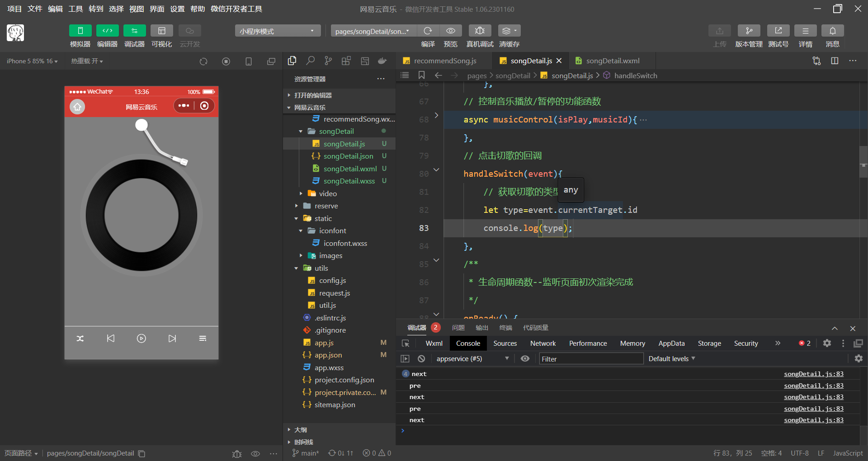The height and width of the screenshot is (461, 868).
Task: Open the search panel icon
Action: (310, 61)
